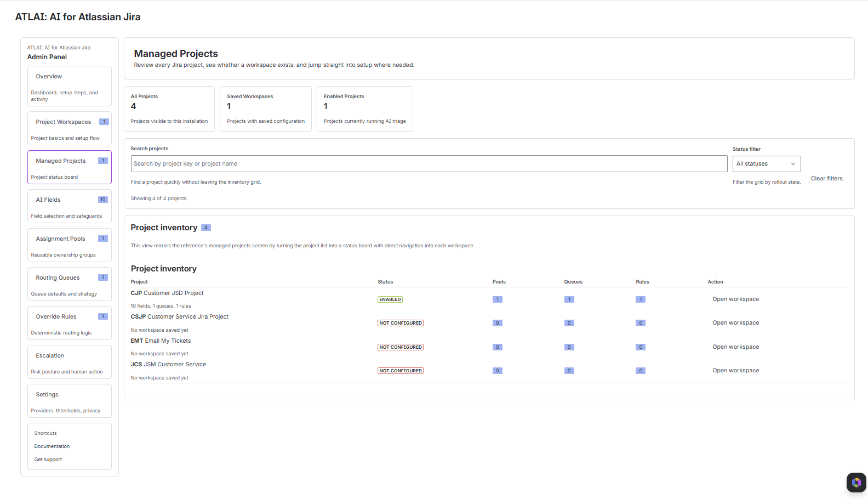
Task: Open workspace for CJP Customer JSD Project
Action: 735,299
